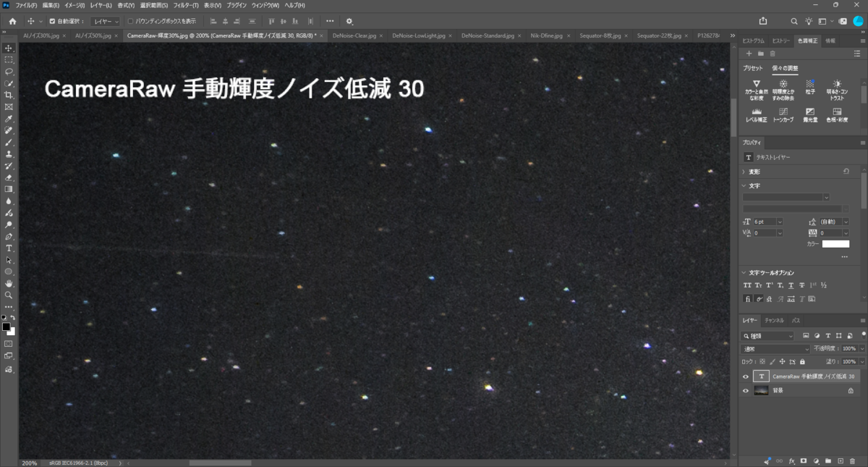868x467 pixels.
Task: Click the Share icon at top right
Action: pos(763,21)
